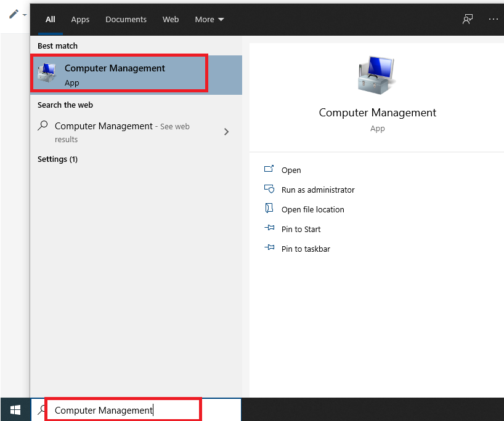Select Pin to Start
Viewport: 504px width, 421px height.
[x=301, y=230]
